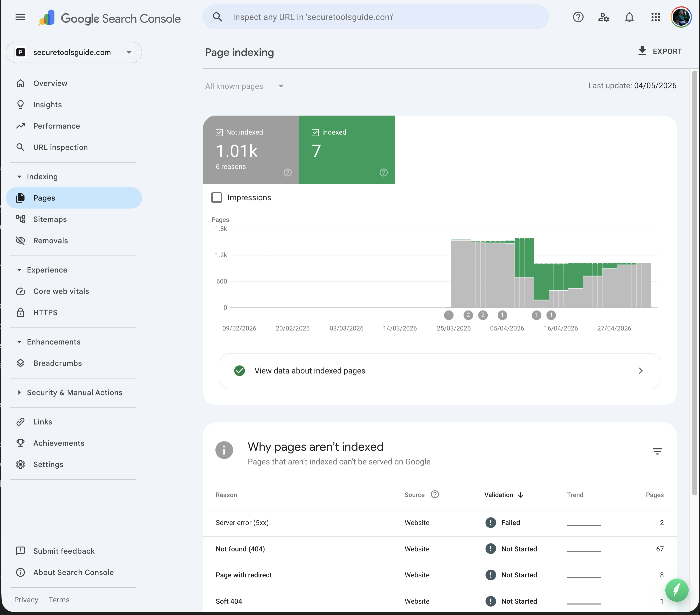Click the EXPORT button
This screenshot has height=615, width=700.
pos(660,51)
